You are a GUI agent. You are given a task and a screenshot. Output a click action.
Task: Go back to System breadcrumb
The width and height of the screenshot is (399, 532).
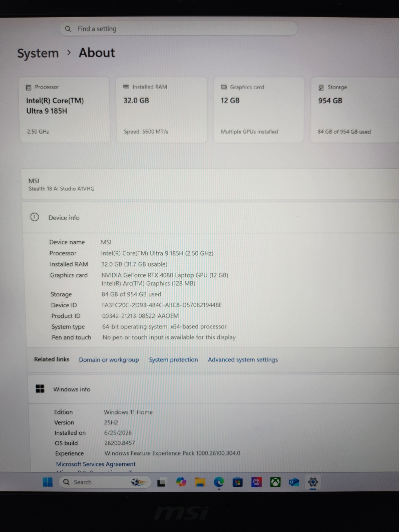(38, 53)
